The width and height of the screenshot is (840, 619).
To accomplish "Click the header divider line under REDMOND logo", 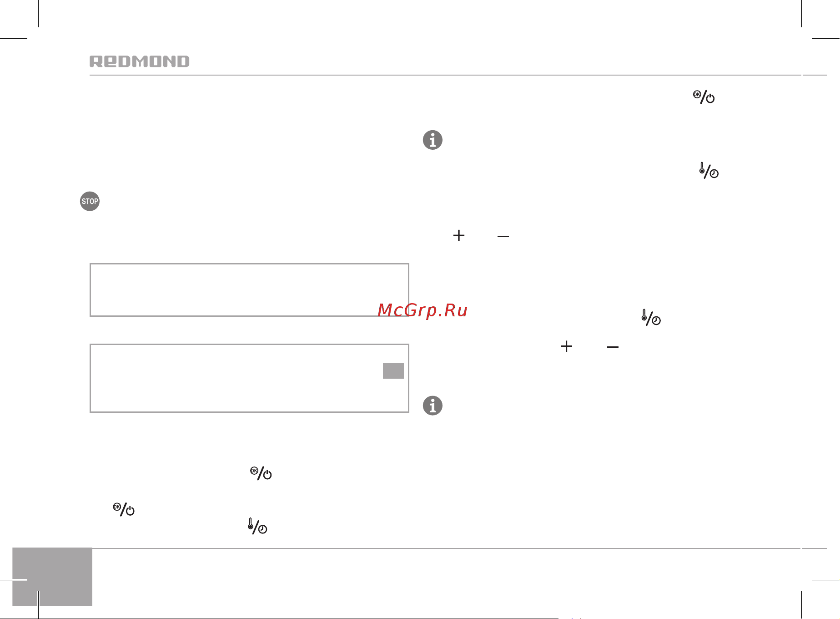I will [x=445, y=75].
